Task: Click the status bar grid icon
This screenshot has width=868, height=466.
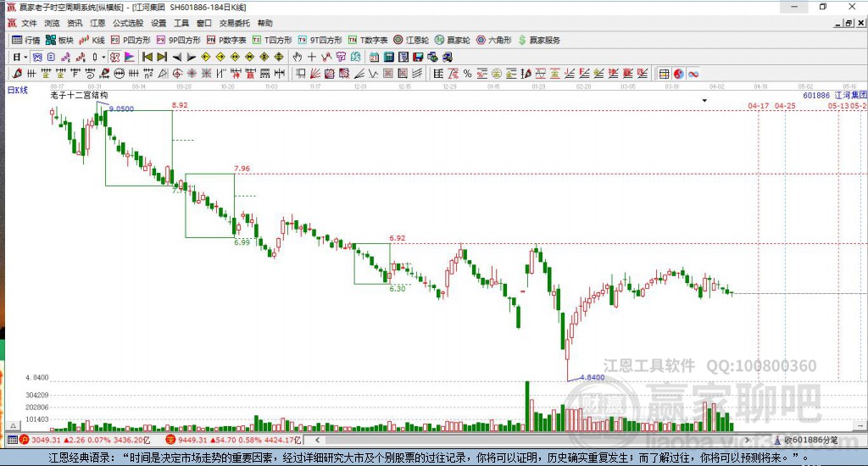Action: [12, 440]
